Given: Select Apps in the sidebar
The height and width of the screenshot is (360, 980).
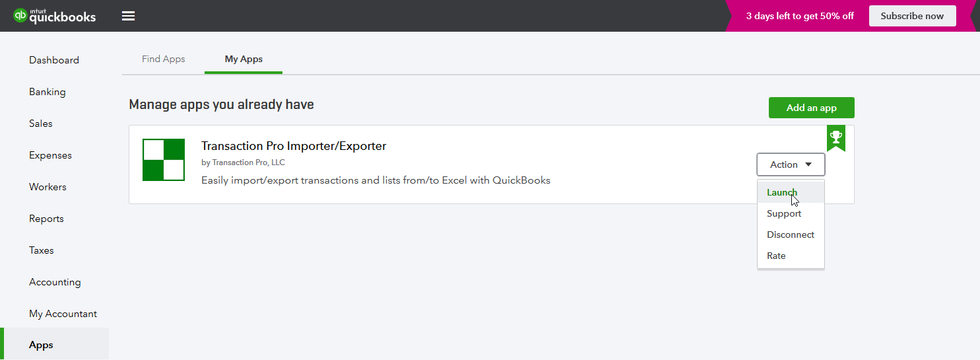Looking at the screenshot, I should tap(54, 345).
